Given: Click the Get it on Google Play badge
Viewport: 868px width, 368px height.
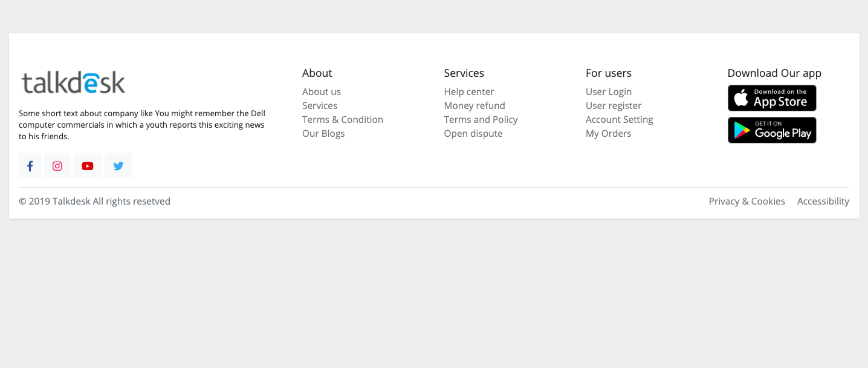Looking at the screenshot, I should [772, 130].
